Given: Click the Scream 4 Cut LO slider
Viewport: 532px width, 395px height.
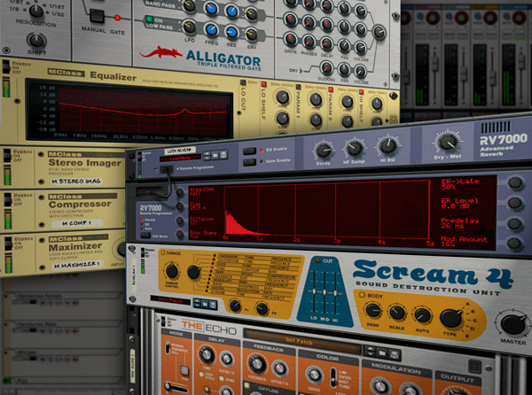Looking at the screenshot, I should 314,291.
